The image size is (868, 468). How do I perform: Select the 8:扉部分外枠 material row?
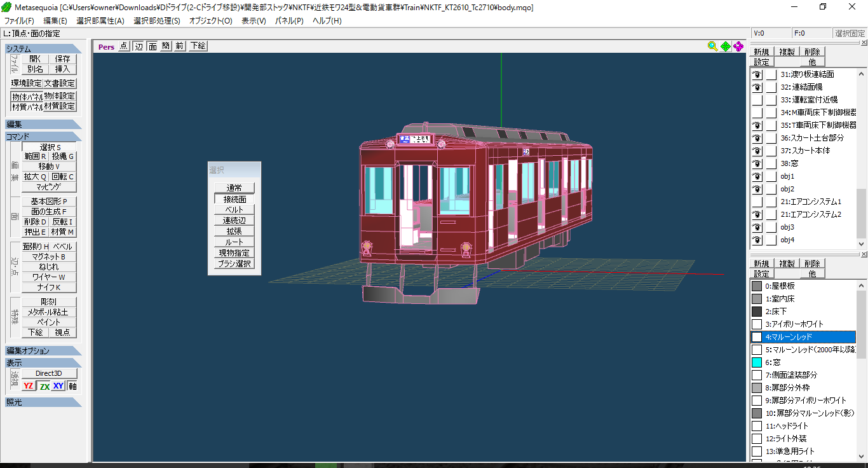coord(803,388)
